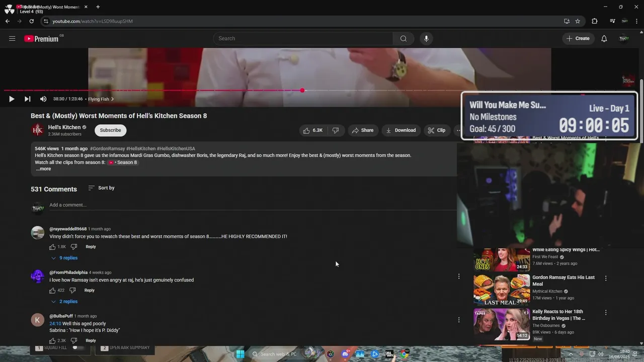
Task: Subscribe to Hell's Kitchen channel
Action: 110,130
